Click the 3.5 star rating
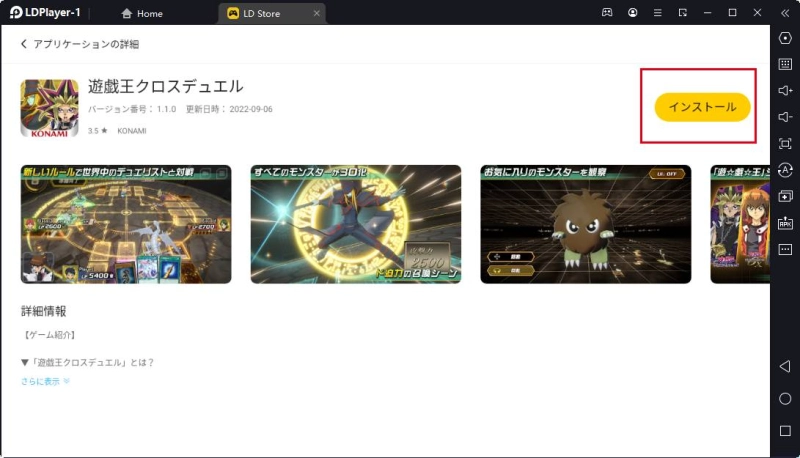Viewport: 800px width, 458px height. [x=97, y=131]
